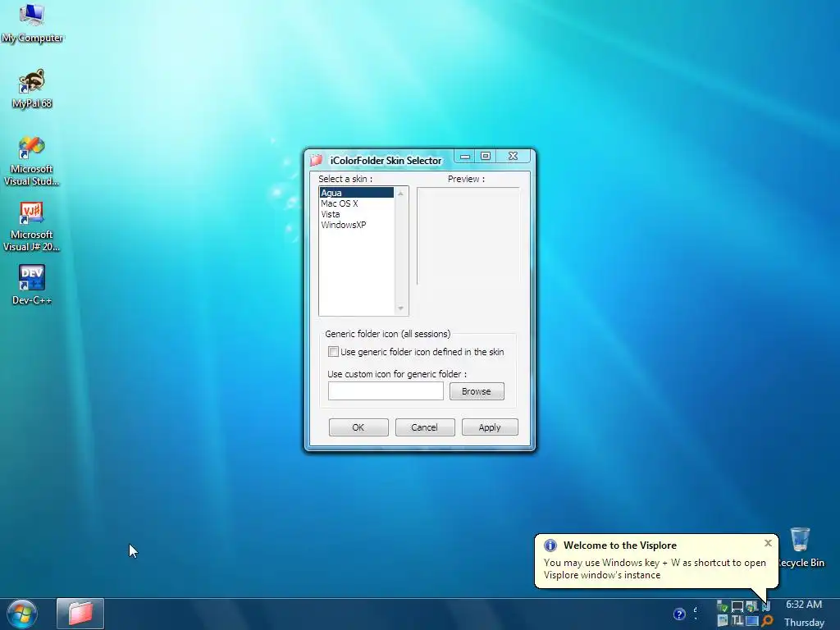The image size is (840, 630).
Task: Confirm with the OK button
Action: point(358,427)
